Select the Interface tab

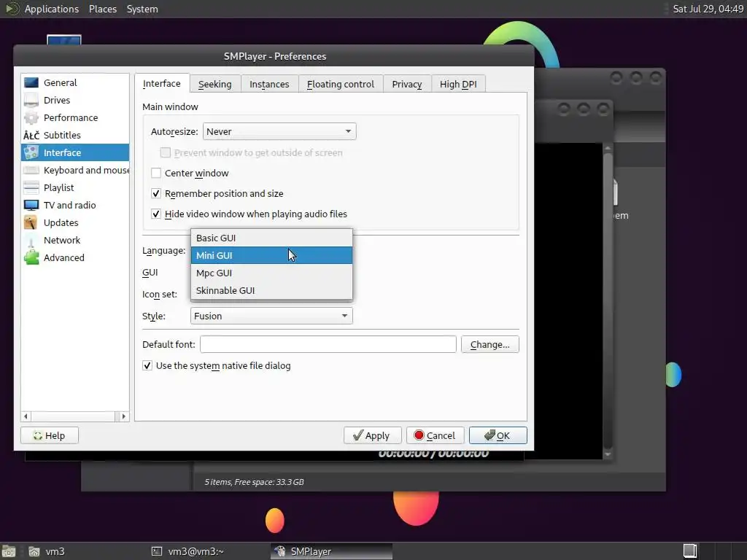click(x=162, y=83)
